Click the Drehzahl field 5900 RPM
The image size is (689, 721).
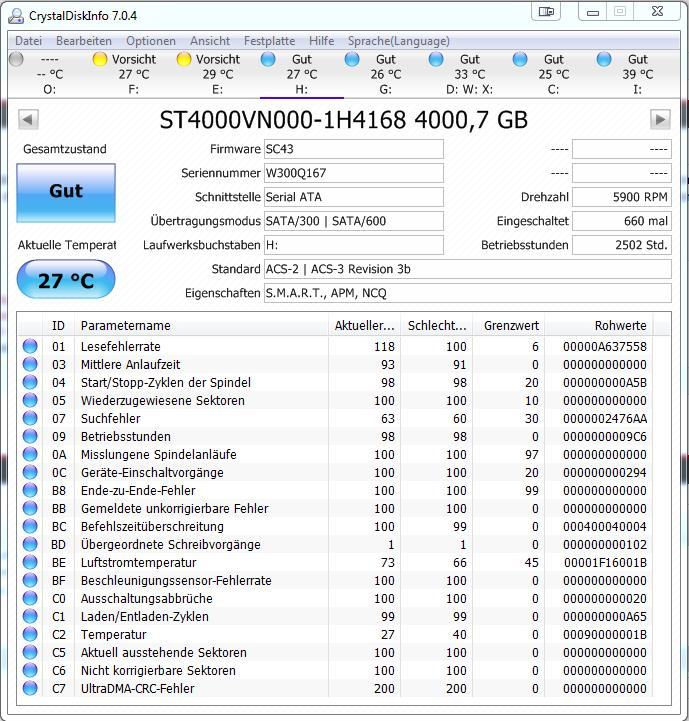coord(622,197)
